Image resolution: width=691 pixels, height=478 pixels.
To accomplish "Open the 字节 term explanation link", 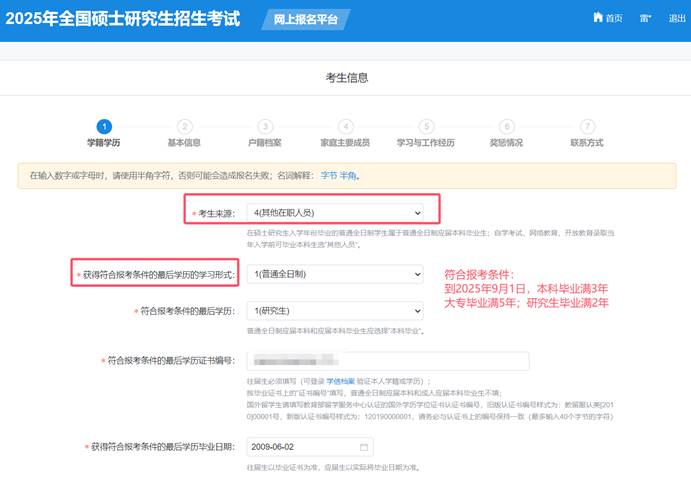I will pyautogui.click(x=329, y=175).
